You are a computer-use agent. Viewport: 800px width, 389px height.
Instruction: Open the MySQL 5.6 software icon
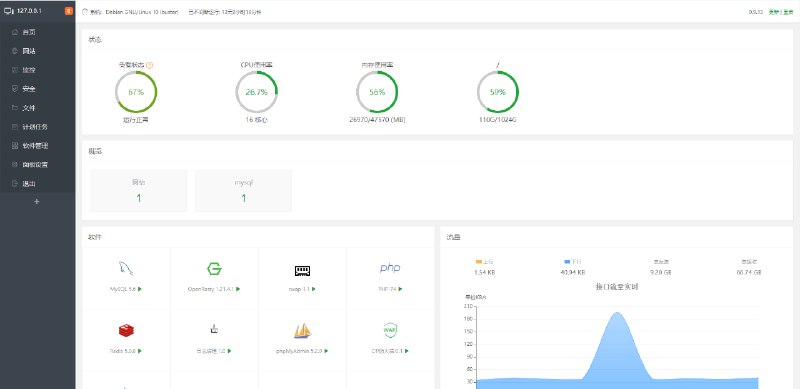tap(126, 269)
